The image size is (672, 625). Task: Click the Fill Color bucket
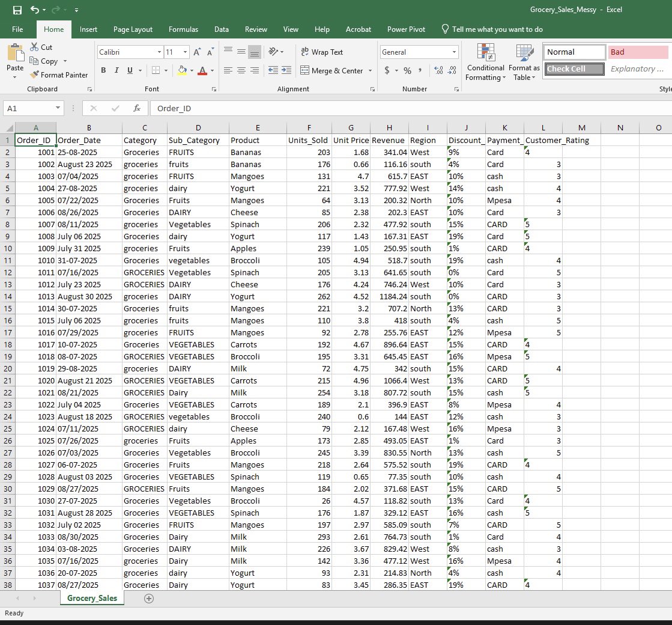pyautogui.click(x=182, y=70)
